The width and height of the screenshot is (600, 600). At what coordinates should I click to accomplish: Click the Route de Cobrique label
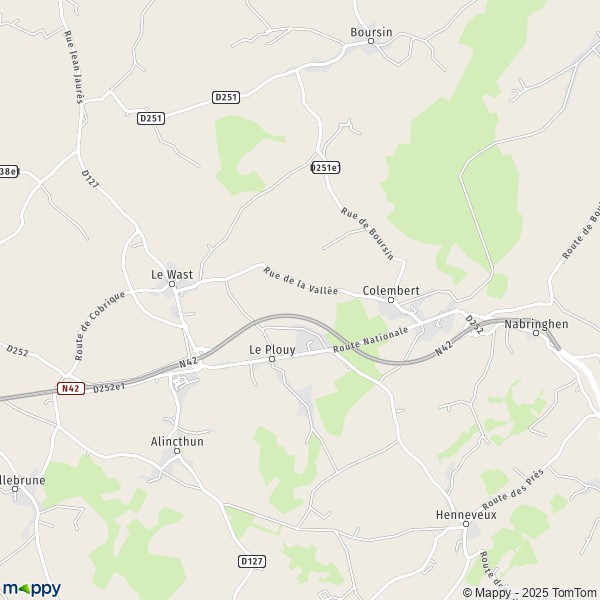point(99,326)
